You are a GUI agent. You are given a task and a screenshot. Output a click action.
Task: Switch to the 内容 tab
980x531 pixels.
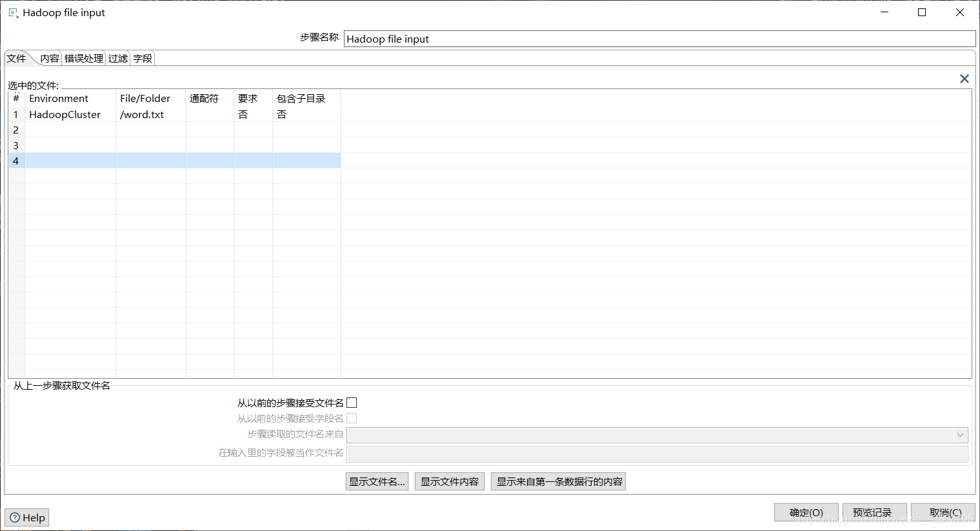pos(49,58)
